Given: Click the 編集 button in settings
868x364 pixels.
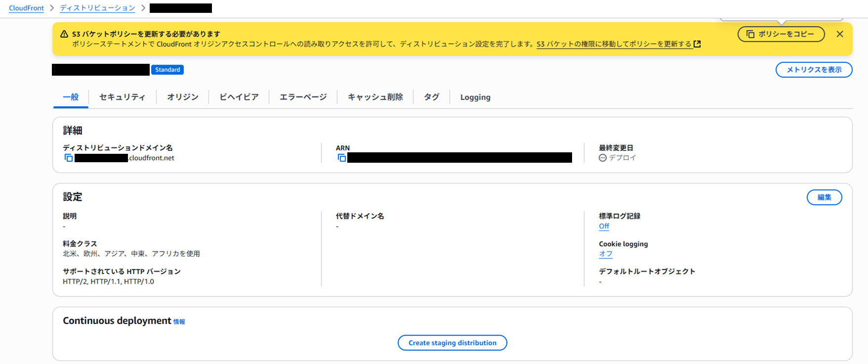Looking at the screenshot, I should point(824,197).
